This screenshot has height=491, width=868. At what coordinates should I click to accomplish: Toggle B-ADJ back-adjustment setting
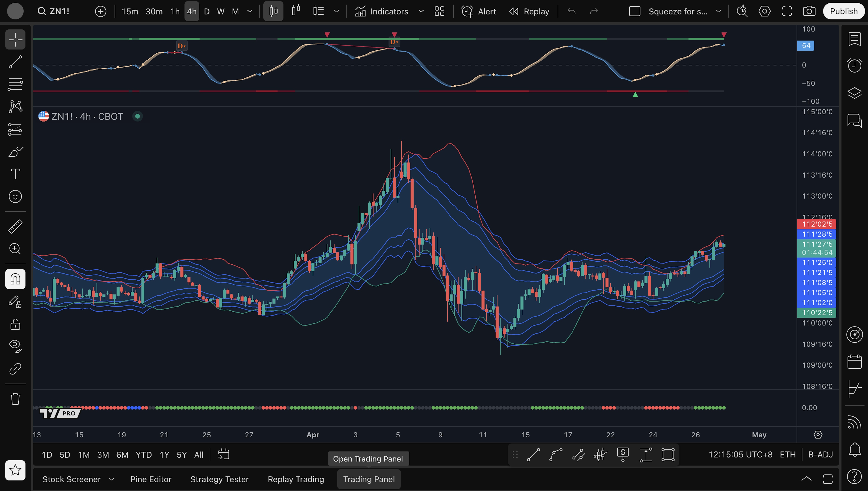pyautogui.click(x=821, y=455)
